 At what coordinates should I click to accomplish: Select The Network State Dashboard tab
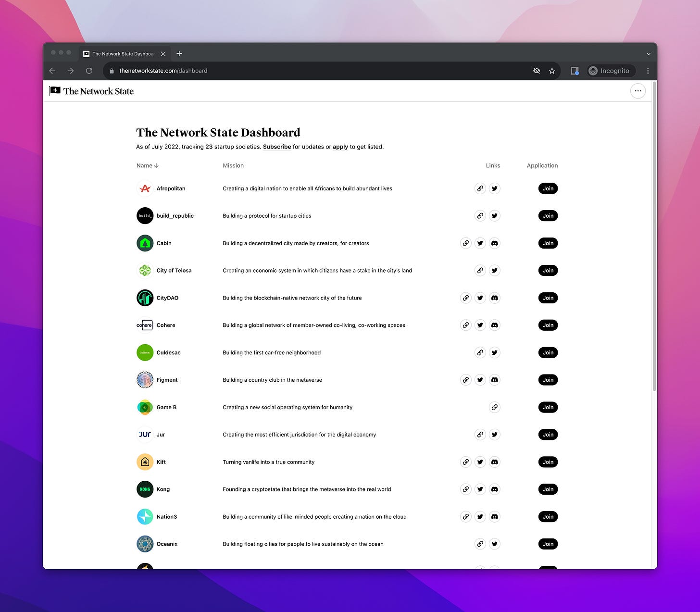pyautogui.click(x=124, y=54)
